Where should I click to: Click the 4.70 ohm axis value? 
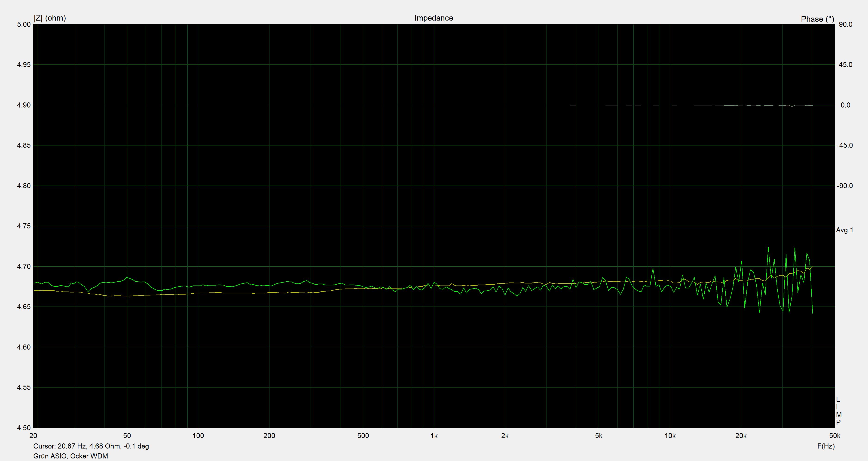coord(24,267)
